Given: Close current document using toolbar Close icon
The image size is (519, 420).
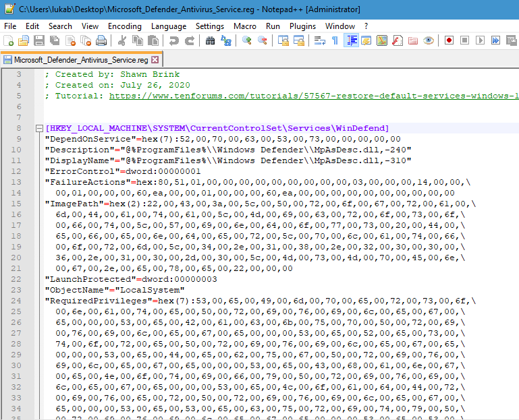Looking at the screenshot, I should (70, 40).
